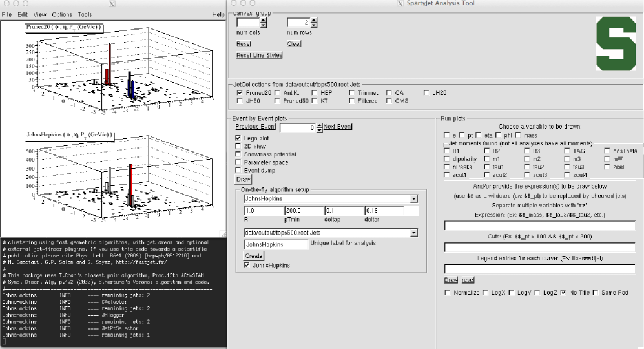Screen dimensions: 644x349
Task: Click Reset Line Styles button
Action: coord(260,55)
